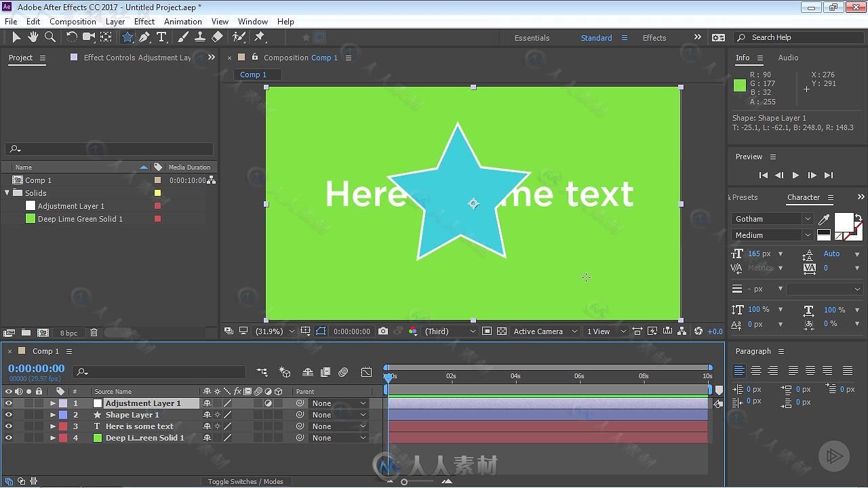Play the preview

pyautogui.click(x=795, y=175)
